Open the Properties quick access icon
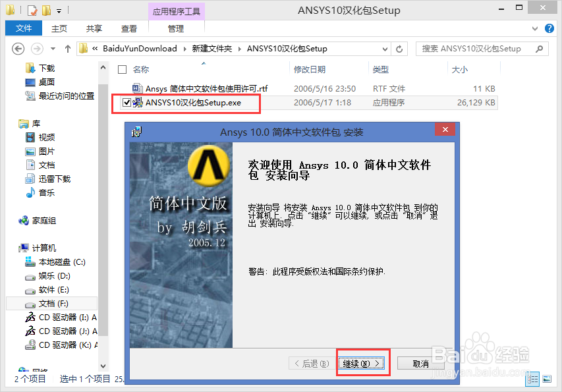Screen dimensions: 562x392 tap(30, 9)
